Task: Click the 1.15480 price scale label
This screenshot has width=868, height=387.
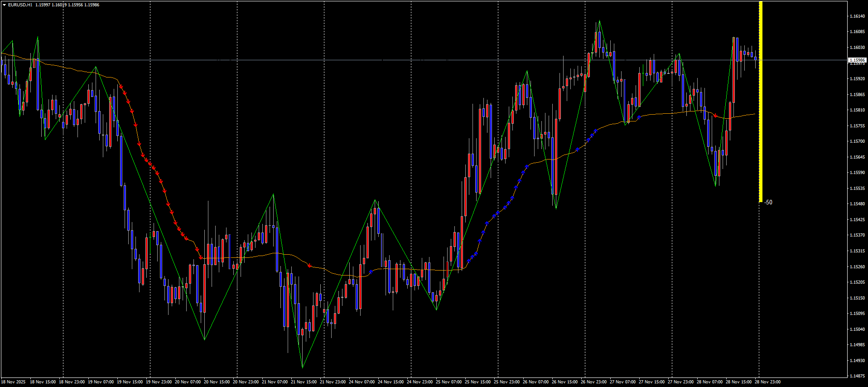Action: click(x=857, y=204)
